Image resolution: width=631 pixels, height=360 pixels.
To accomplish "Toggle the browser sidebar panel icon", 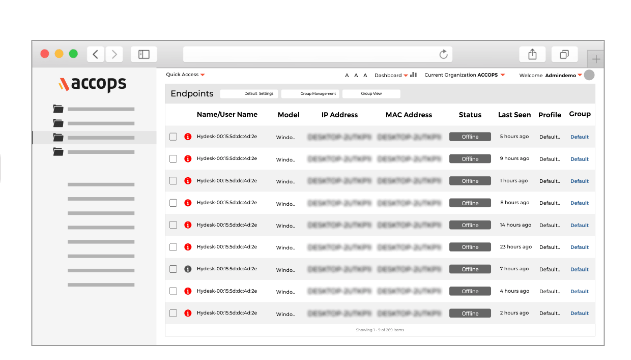I will pyautogui.click(x=144, y=54).
